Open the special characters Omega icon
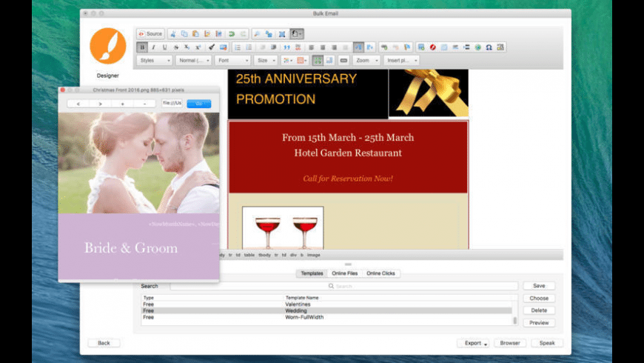This screenshot has width=644, height=363. tap(489, 47)
